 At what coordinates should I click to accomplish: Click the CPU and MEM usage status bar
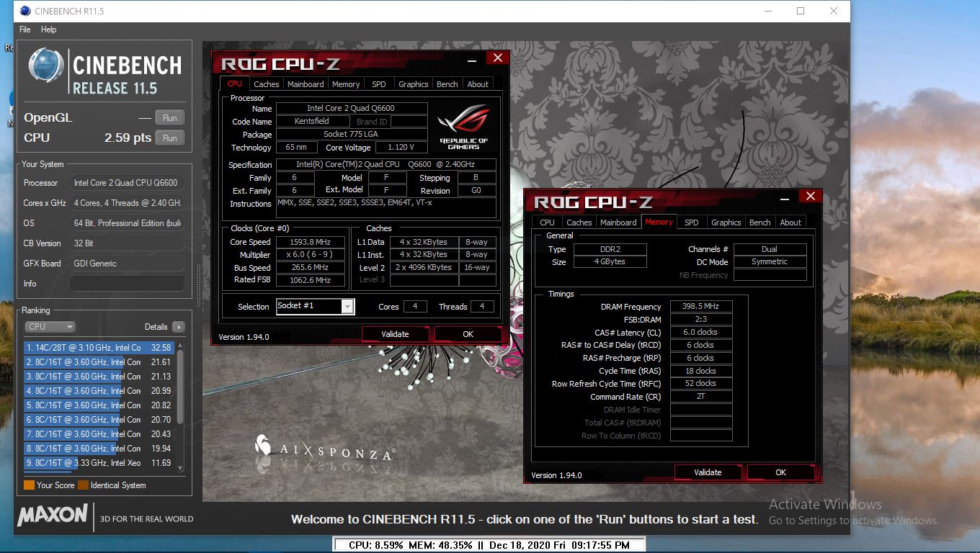coord(489,545)
